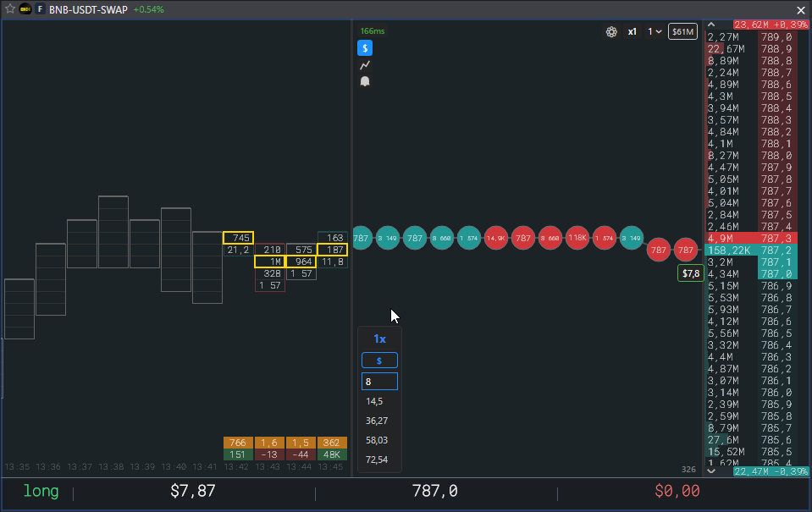Select the 72,54 size preset
Screen dimensions: 812x512
pos(377,460)
